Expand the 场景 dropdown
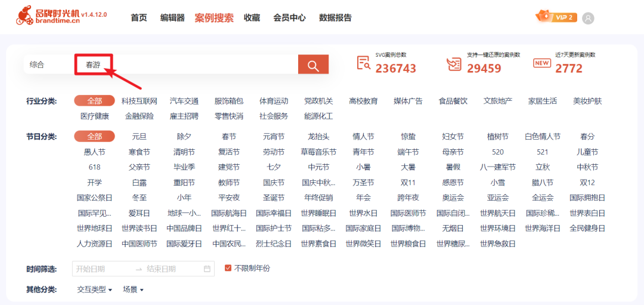 pyautogui.click(x=133, y=289)
